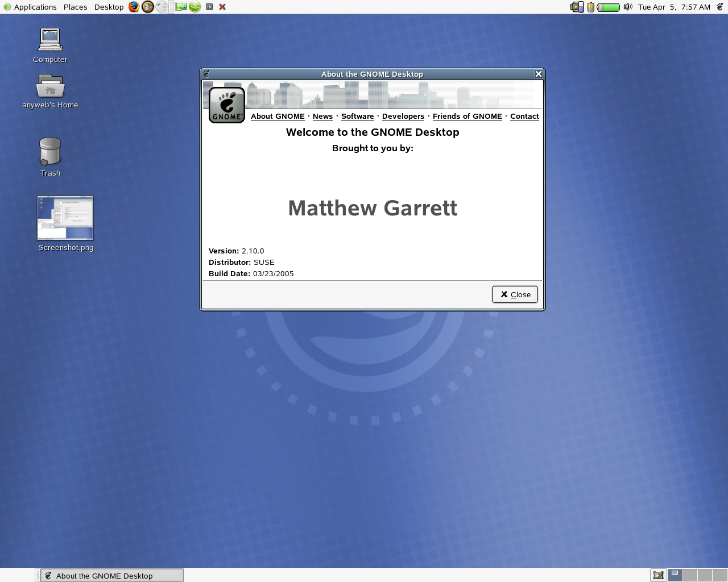Follow the News link
This screenshot has height=582, width=728.
coord(322,116)
